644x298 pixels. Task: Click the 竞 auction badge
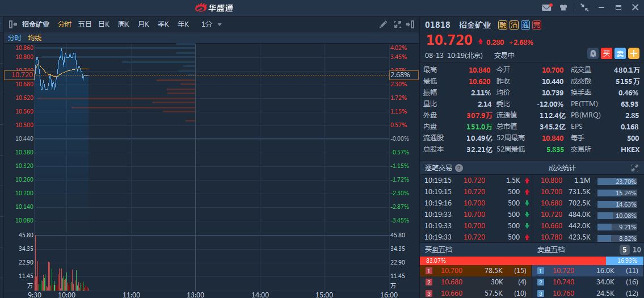coord(536,25)
